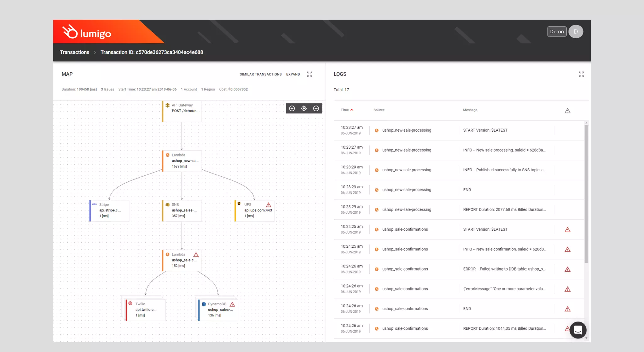Select the Stripe api node
Image resolution: width=644 pixels, height=352 pixels.
109,210
